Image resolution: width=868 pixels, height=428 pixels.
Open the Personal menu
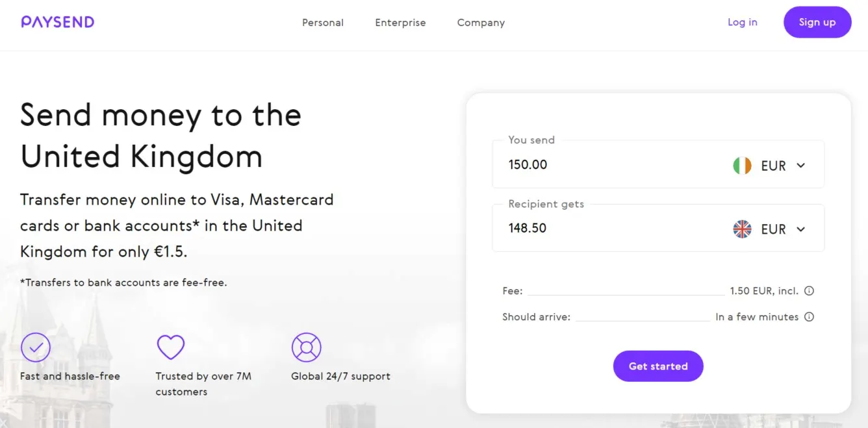323,23
